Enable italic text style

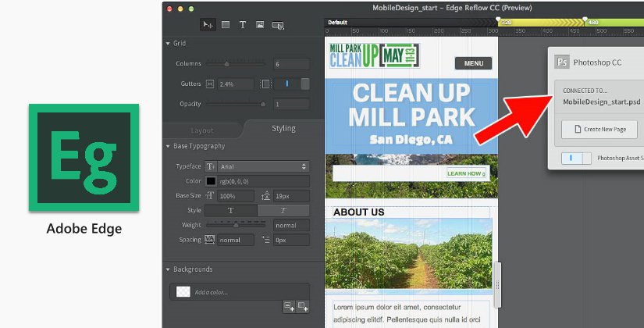283,210
